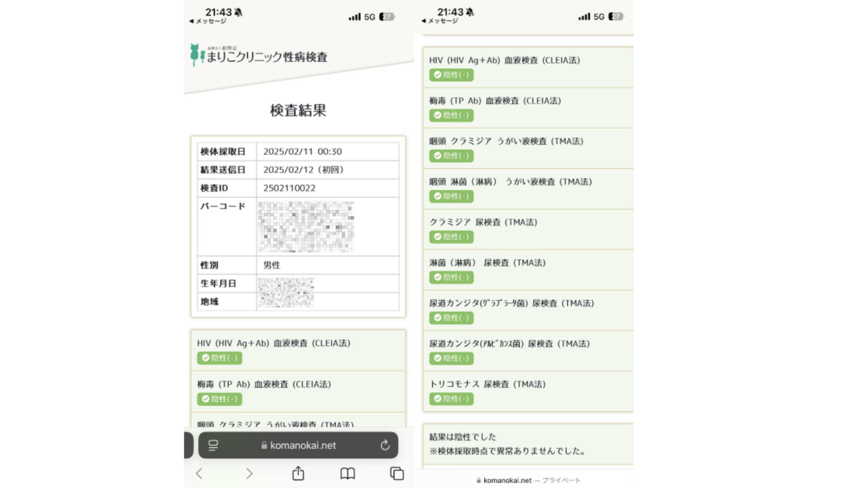
Task: Return to Messages in left phone status bar
Action: (x=208, y=21)
